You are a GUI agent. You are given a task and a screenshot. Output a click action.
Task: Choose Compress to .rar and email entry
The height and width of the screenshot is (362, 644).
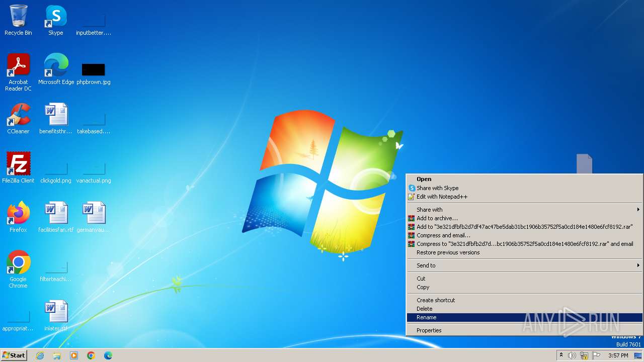point(524,244)
